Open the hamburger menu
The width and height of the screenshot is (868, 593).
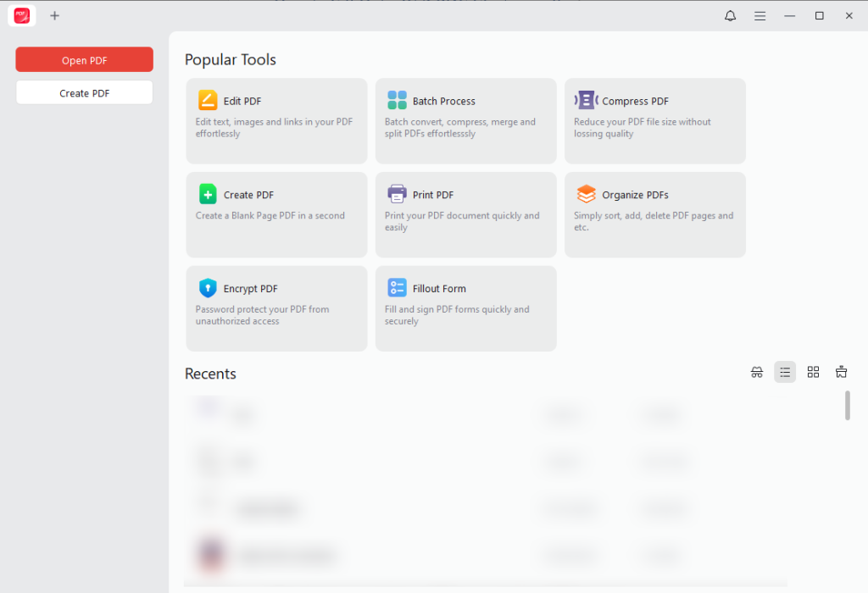(x=759, y=16)
